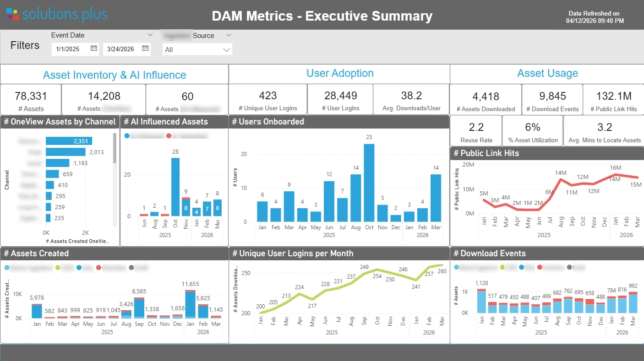Select the 60 assets card

tap(187, 99)
